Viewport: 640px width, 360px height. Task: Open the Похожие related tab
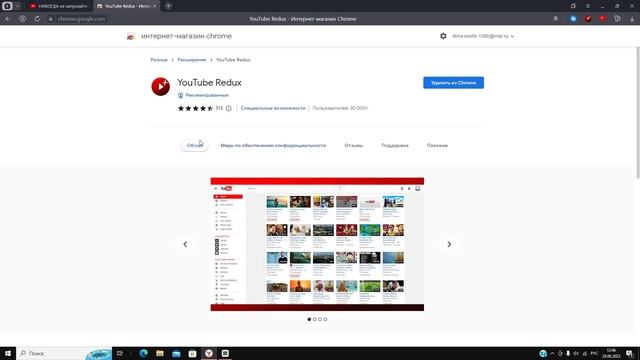[x=437, y=145]
